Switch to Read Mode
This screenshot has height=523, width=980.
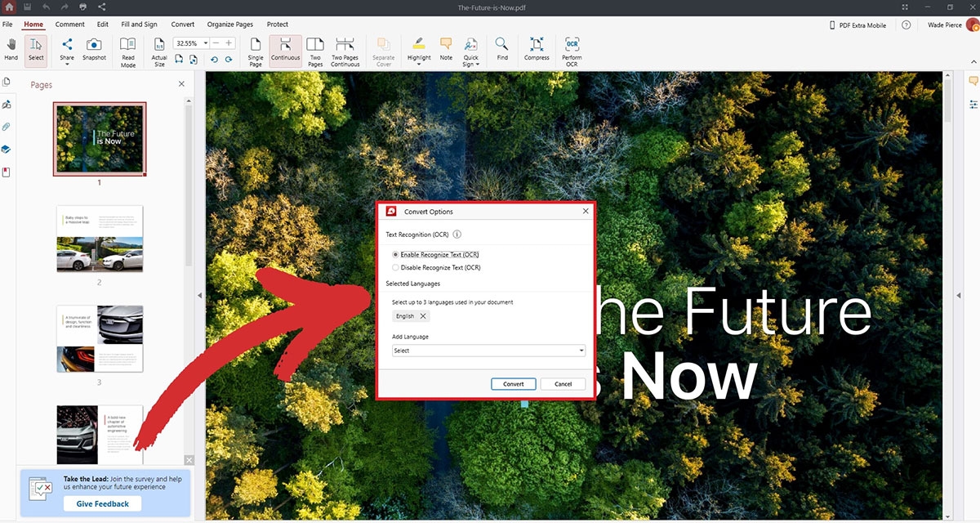tap(128, 51)
